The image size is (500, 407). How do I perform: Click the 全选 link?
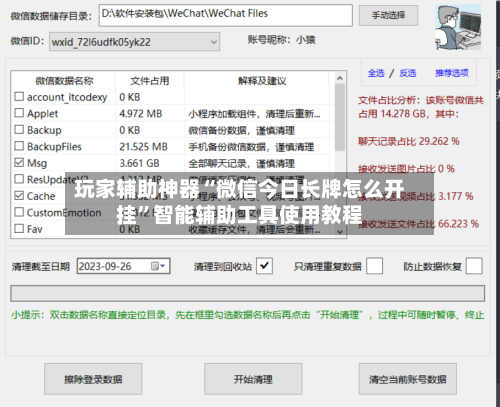point(376,73)
